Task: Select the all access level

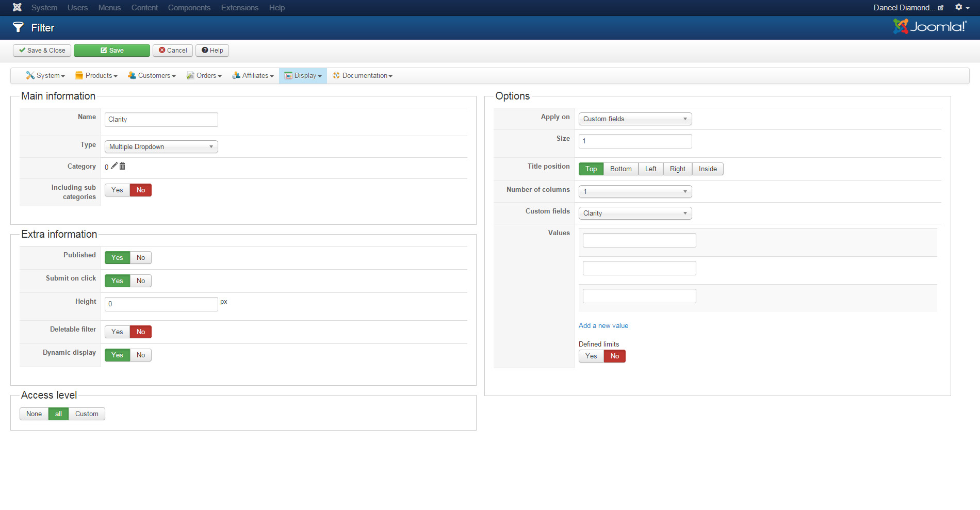Action: point(58,414)
